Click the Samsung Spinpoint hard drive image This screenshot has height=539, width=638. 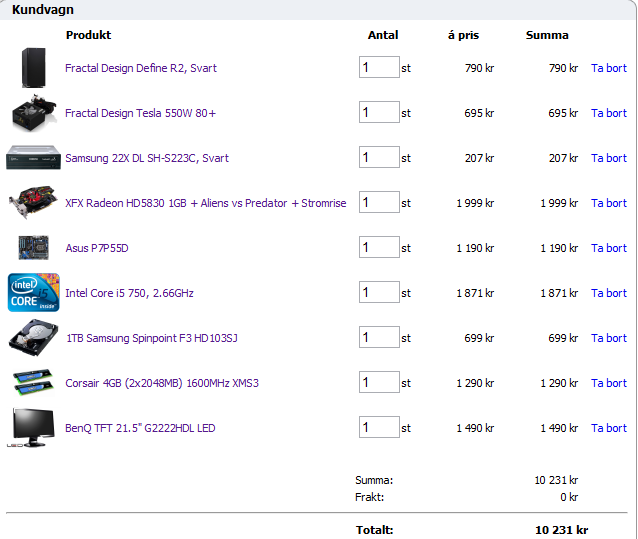pos(33,338)
